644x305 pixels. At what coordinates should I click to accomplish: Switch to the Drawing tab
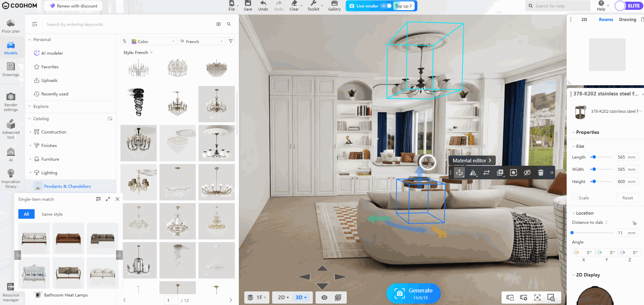pyautogui.click(x=627, y=19)
